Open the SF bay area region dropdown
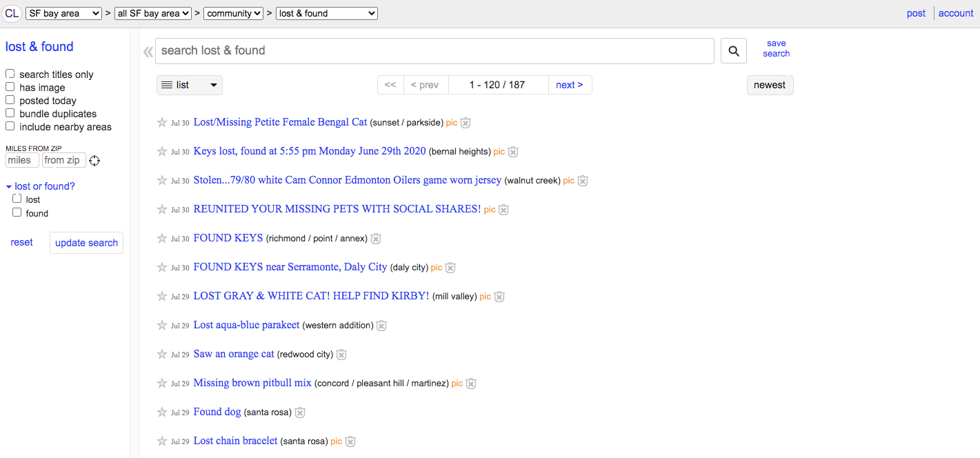The width and height of the screenshot is (980, 458). 63,13
